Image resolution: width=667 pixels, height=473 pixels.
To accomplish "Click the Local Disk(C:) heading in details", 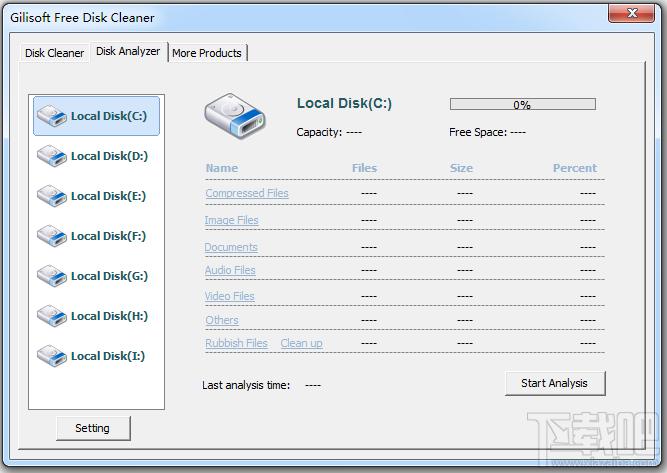I will click(345, 103).
